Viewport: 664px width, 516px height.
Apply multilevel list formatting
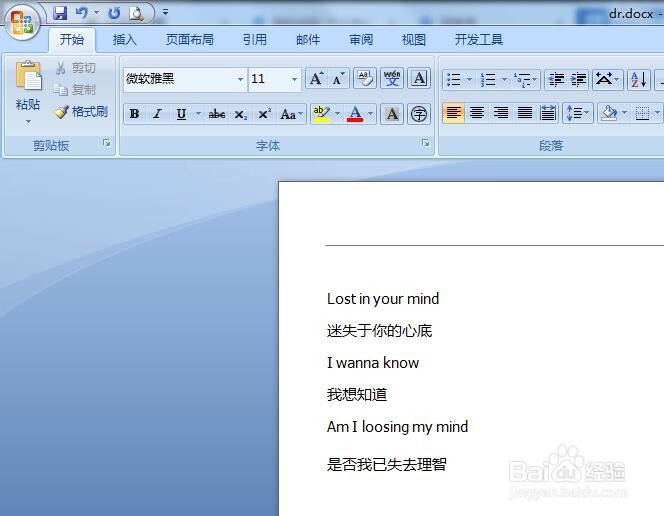(x=525, y=79)
